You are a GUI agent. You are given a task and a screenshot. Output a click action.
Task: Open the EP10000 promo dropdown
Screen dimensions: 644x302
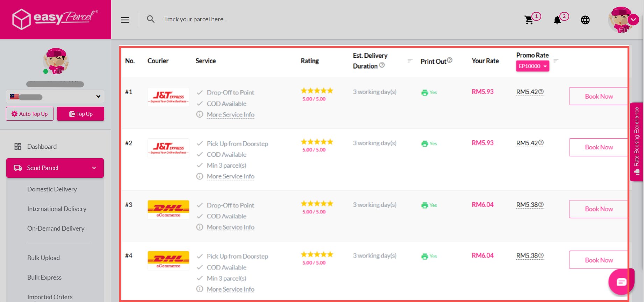(532, 66)
